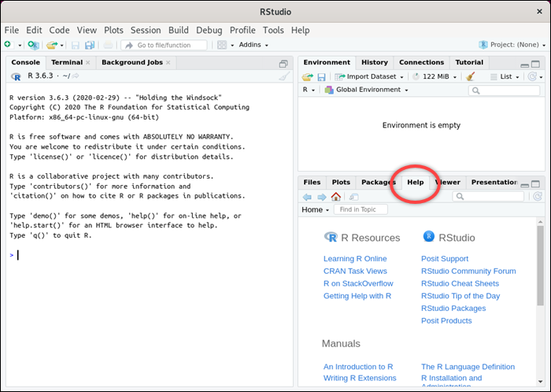551x392 pixels.
Task: Open the New File dropdown arrow
Action: point(20,46)
